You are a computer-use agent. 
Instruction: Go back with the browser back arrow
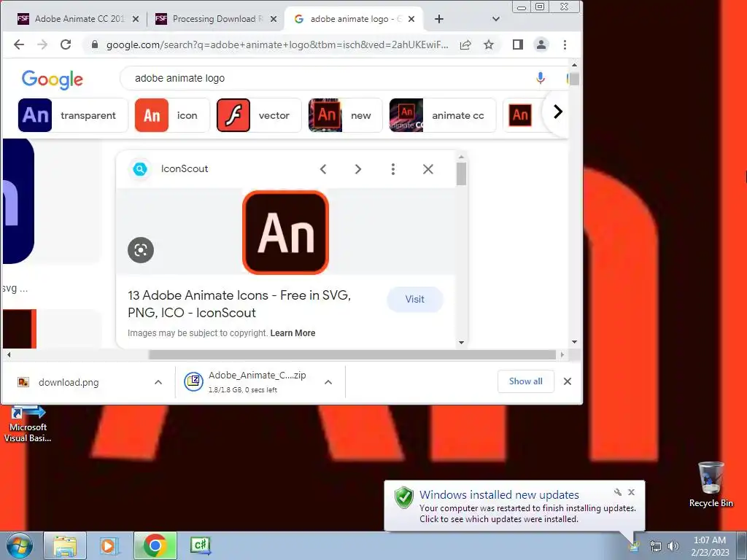pos(18,44)
